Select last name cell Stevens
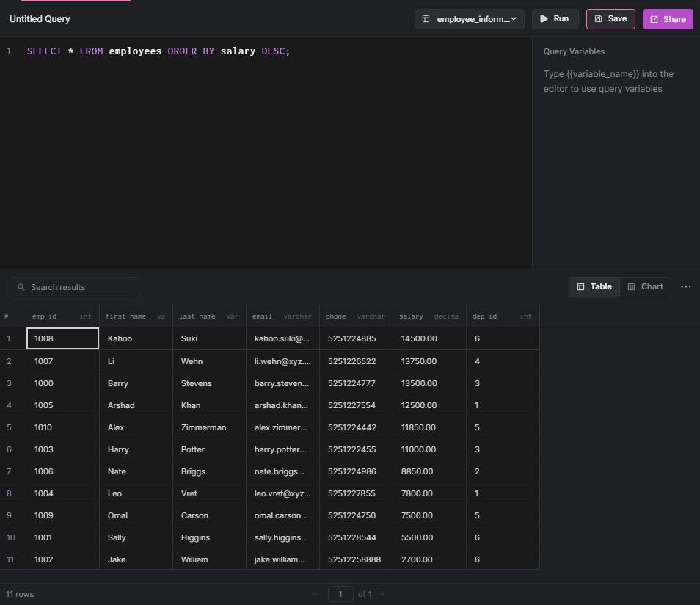This screenshot has height=605, width=700. tap(209, 383)
